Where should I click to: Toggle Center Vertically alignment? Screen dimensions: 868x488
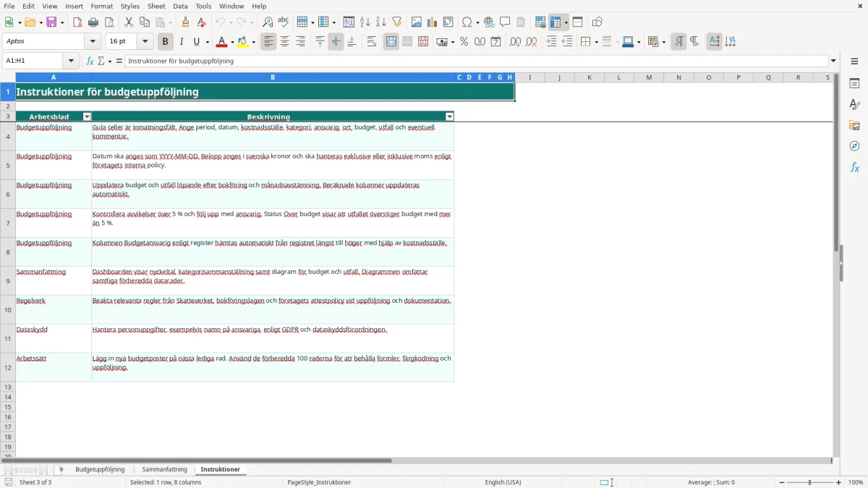coord(336,42)
